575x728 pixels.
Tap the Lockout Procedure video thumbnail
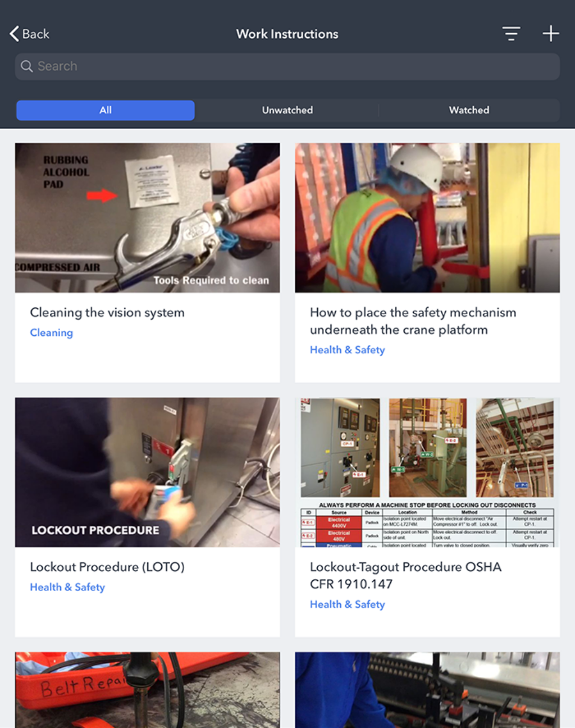147,472
